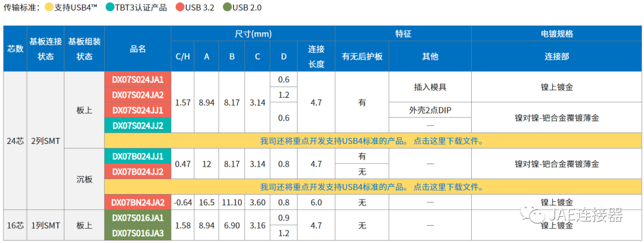Open product DX07S016JA3
This screenshot has height=243, width=644.
pyautogui.click(x=138, y=233)
